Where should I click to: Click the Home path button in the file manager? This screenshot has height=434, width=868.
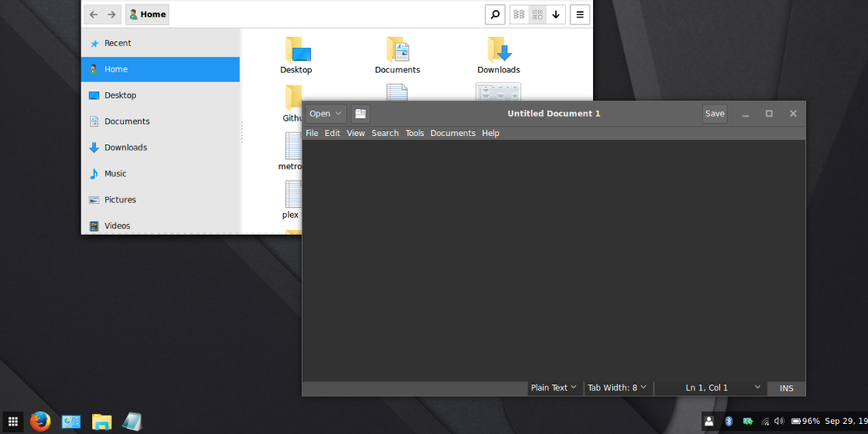(x=147, y=14)
